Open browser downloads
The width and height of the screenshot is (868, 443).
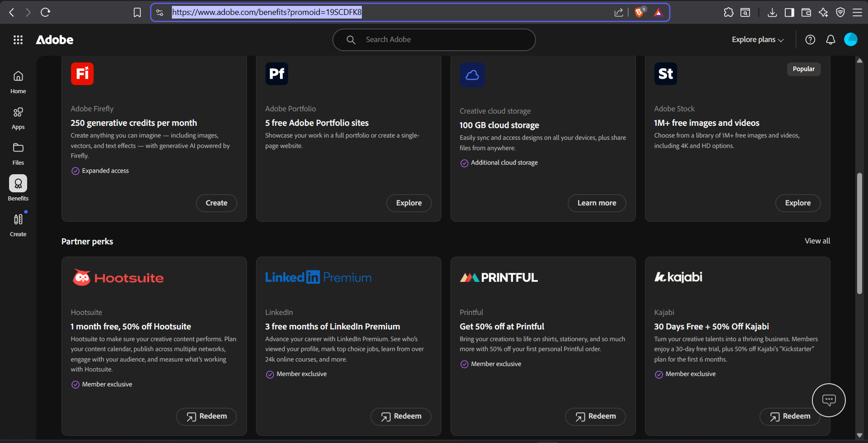pos(772,12)
